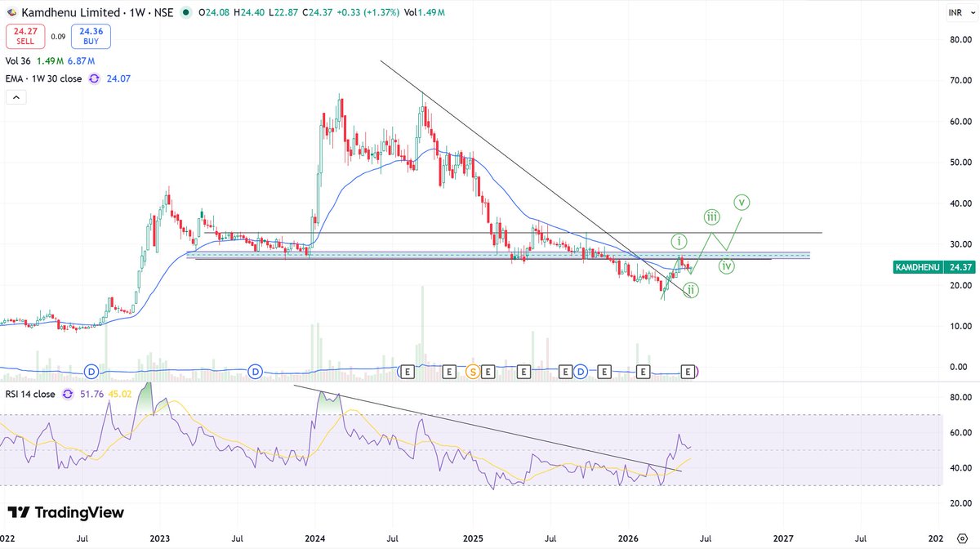
Task: Select the EMA 1W 30 close legend
Action: pos(43,78)
